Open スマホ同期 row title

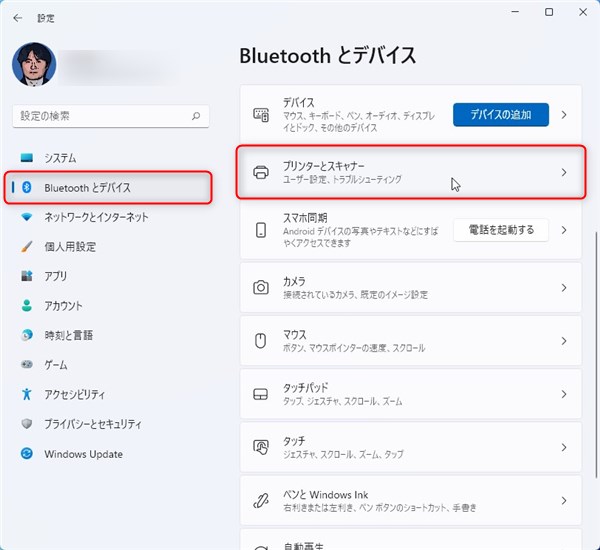[305, 218]
